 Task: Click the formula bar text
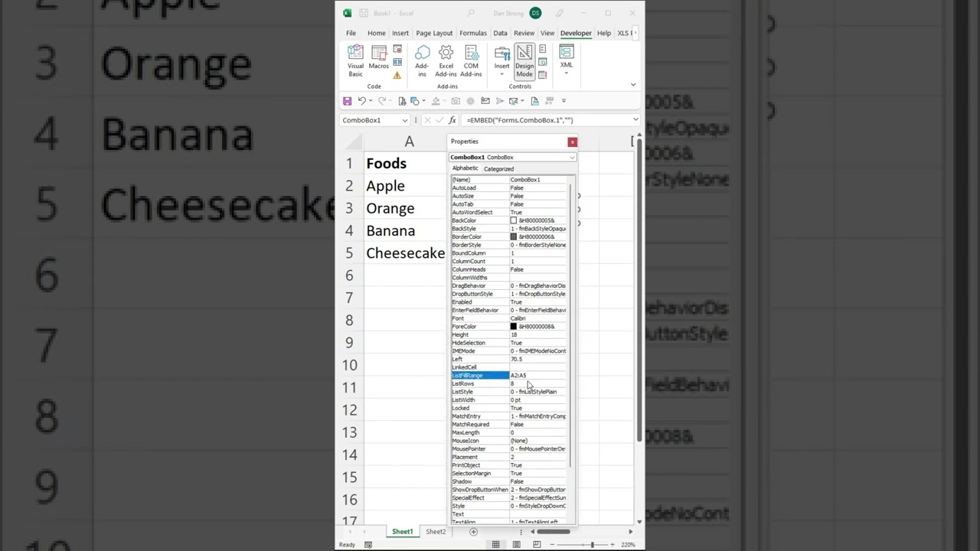click(x=520, y=120)
